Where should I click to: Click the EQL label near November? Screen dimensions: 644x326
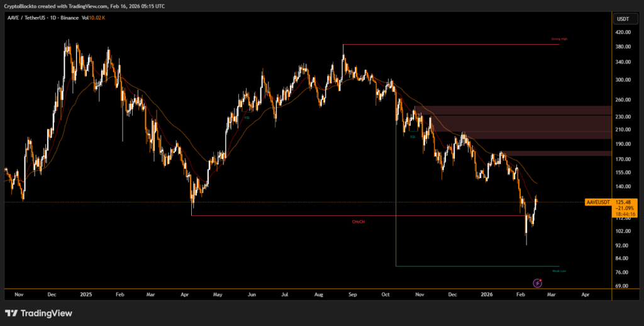coord(413,136)
